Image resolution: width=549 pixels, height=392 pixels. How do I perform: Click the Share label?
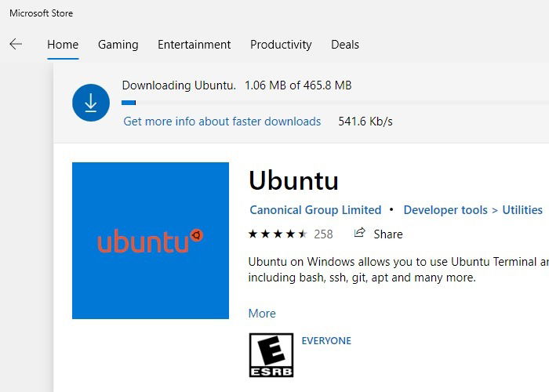(388, 234)
